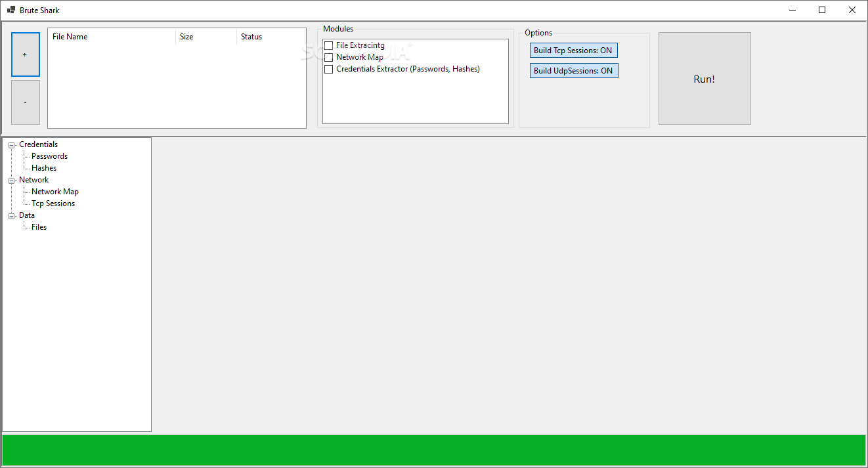
Task: Click the Brute Shark app icon in title bar
Action: click(11, 10)
